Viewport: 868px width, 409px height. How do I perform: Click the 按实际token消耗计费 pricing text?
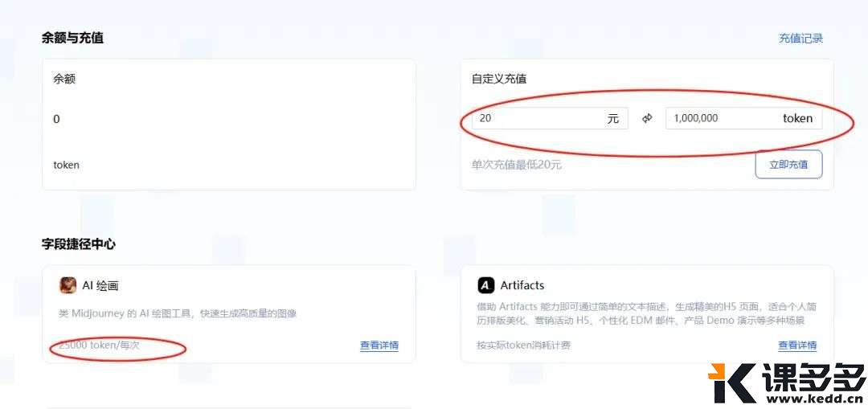click(x=524, y=346)
